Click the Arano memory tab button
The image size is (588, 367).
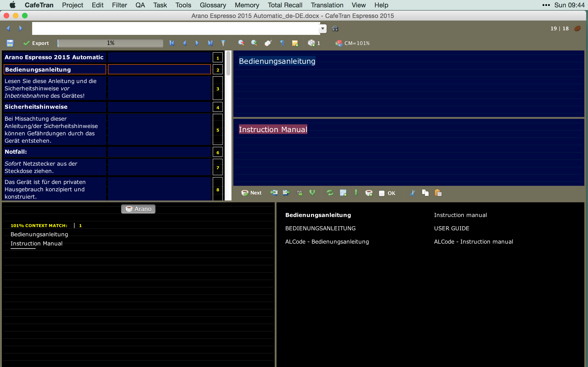(138, 209)
